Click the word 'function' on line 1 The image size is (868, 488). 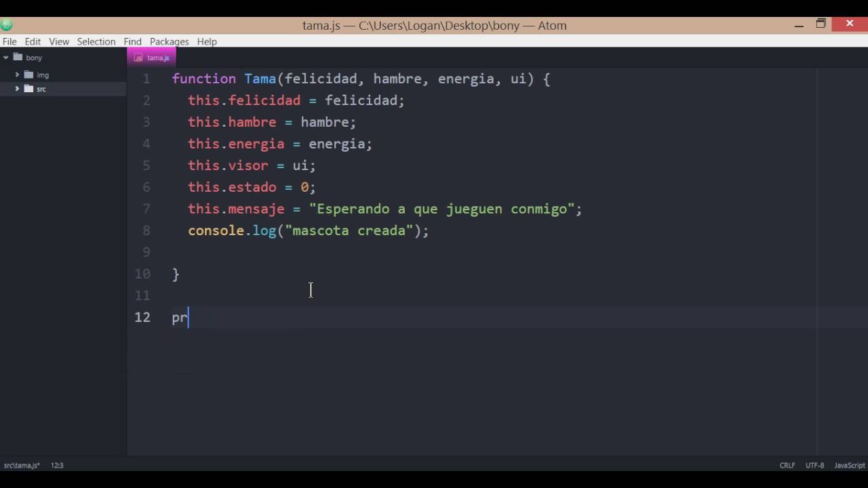(x=203, y=79)
